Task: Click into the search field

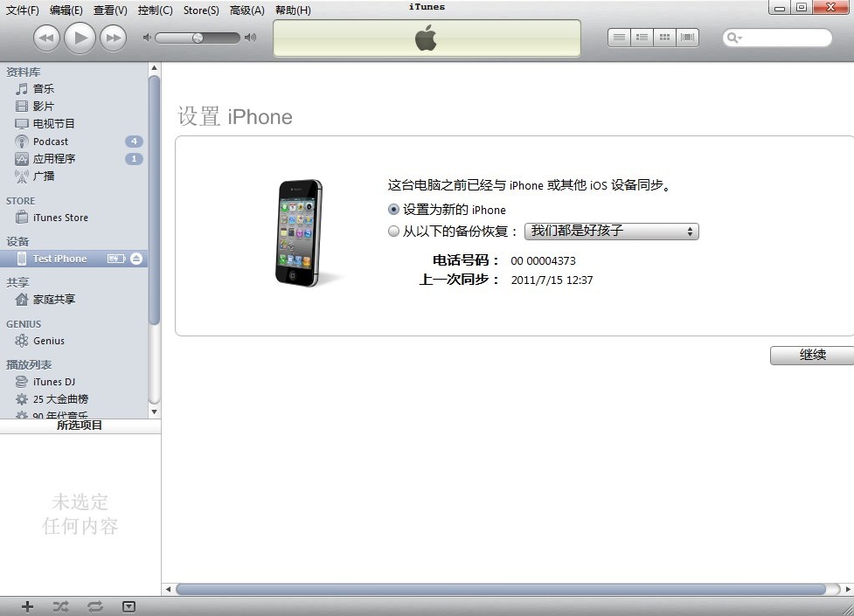Action: click(777, 38)
